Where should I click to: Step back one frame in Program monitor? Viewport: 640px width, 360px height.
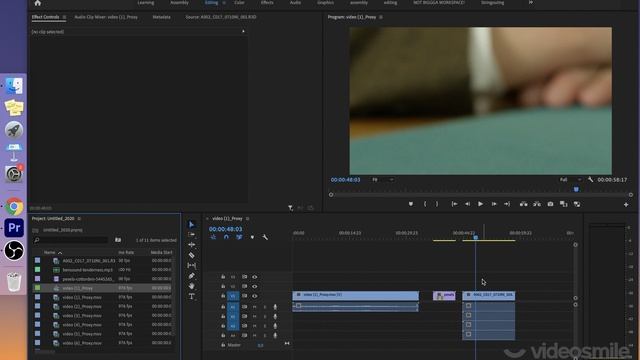pos(467,204)
